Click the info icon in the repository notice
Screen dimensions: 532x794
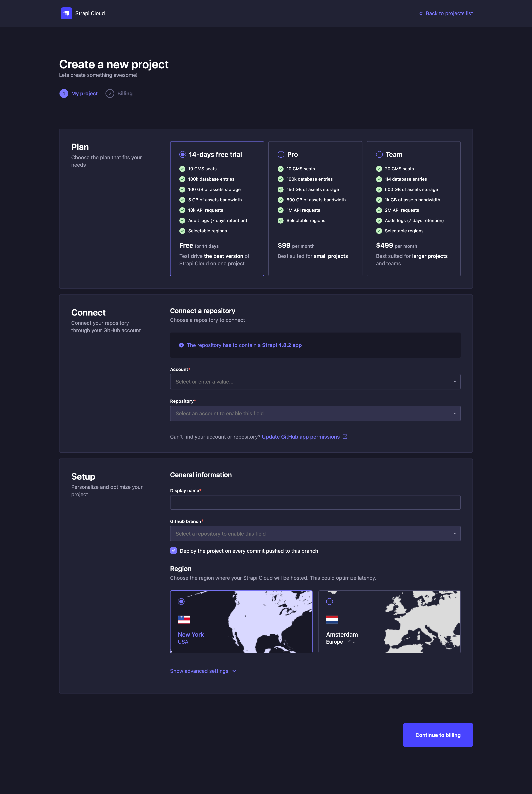click(x=181, y=345)
